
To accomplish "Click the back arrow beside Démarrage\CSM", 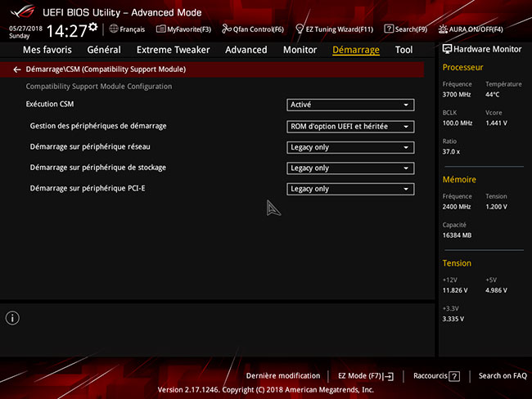I will [x=16, y=70].
